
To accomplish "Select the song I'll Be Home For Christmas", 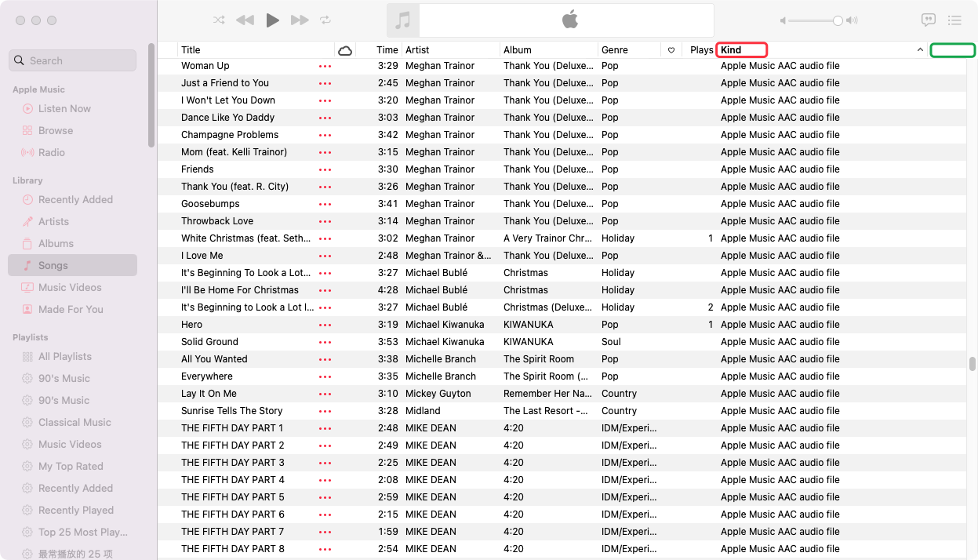I will 240,290.
